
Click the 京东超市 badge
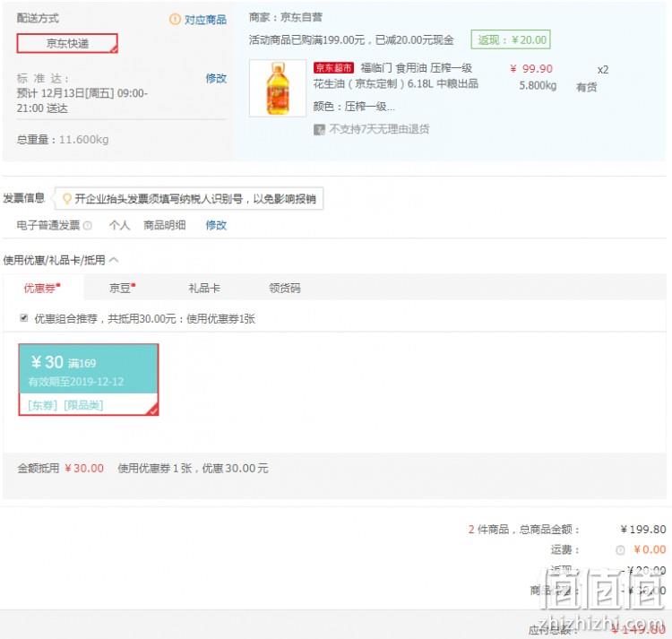pyautogui.click(x=333, y=68)
